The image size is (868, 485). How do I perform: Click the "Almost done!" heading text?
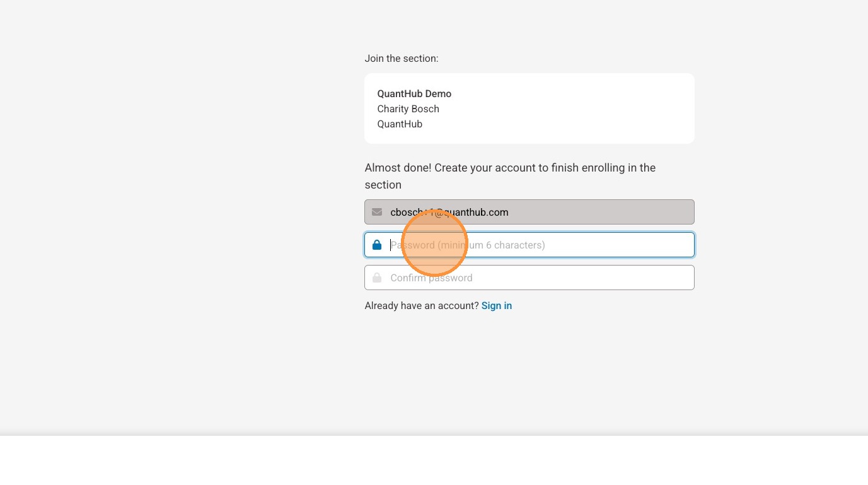(398, 168)
